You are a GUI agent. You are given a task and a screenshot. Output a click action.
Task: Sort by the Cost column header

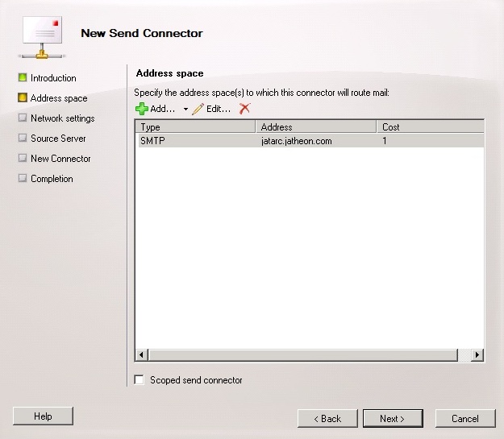pyautogui.click(x=431, y=126)
